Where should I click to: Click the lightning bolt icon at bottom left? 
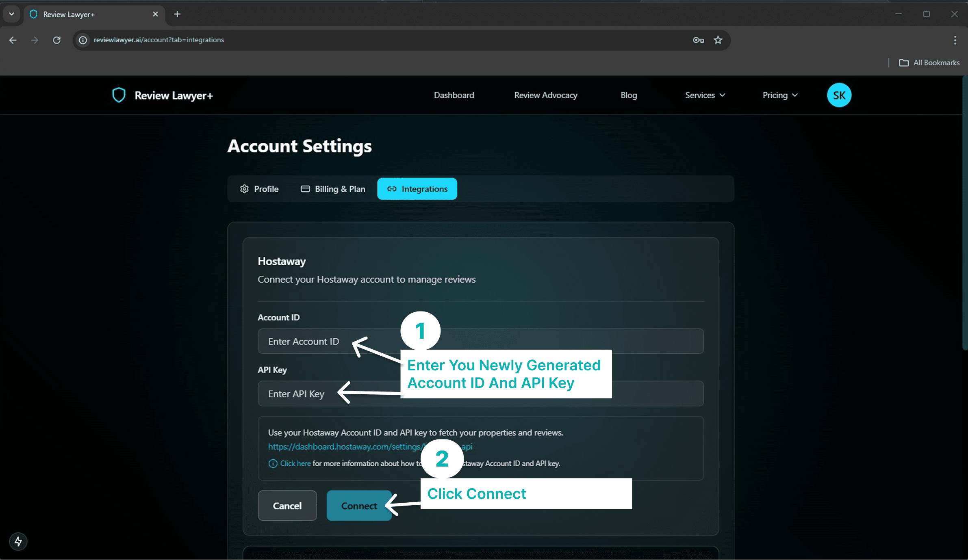pyautogui.click(x=18, y=541)
